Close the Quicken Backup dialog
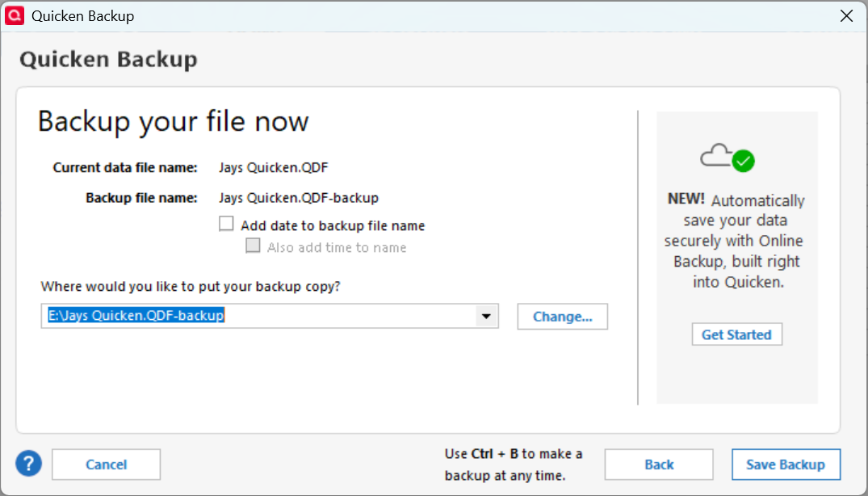Viewport: 868px width, 496px height. (x=846, y=16)
